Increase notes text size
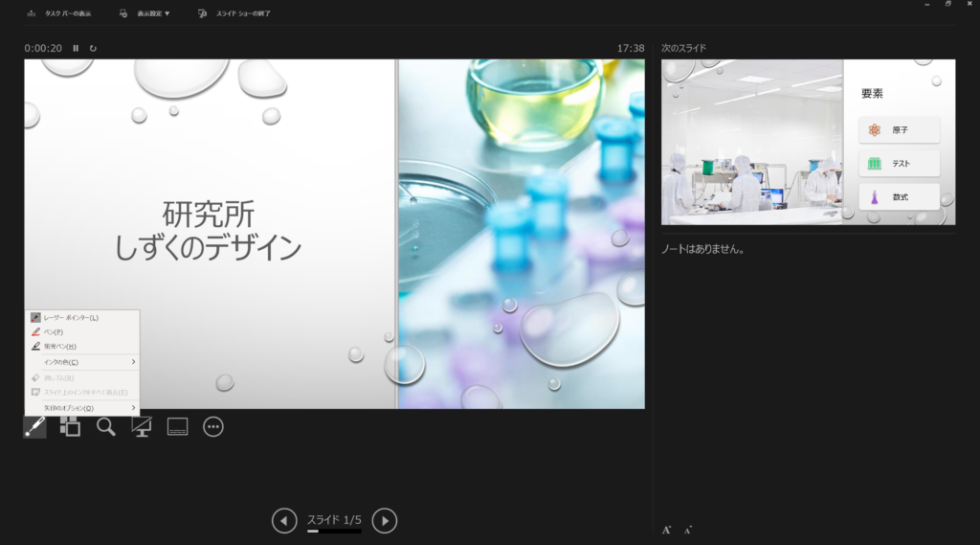980x545 pixels. click(667, 530)
